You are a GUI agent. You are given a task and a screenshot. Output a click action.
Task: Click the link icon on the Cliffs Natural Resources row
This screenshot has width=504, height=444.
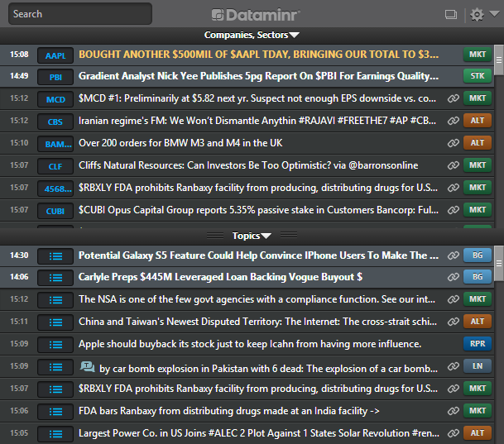tap(453, 166)
